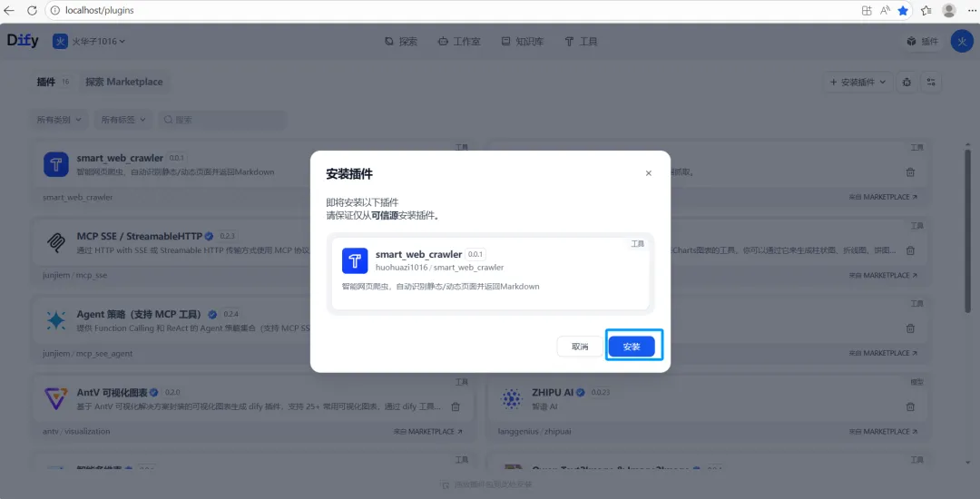Open browser extensions grid icon
The width and height of the screenshot is (980, 499).
click(x=867, y=11)
